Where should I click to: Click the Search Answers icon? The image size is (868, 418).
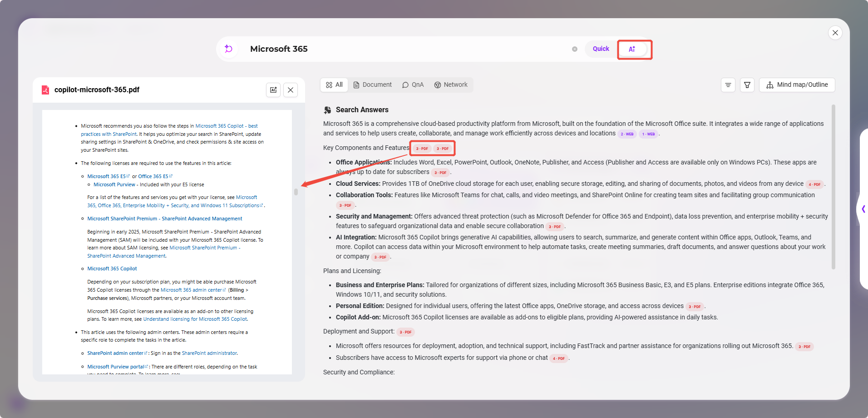[327, 110]
